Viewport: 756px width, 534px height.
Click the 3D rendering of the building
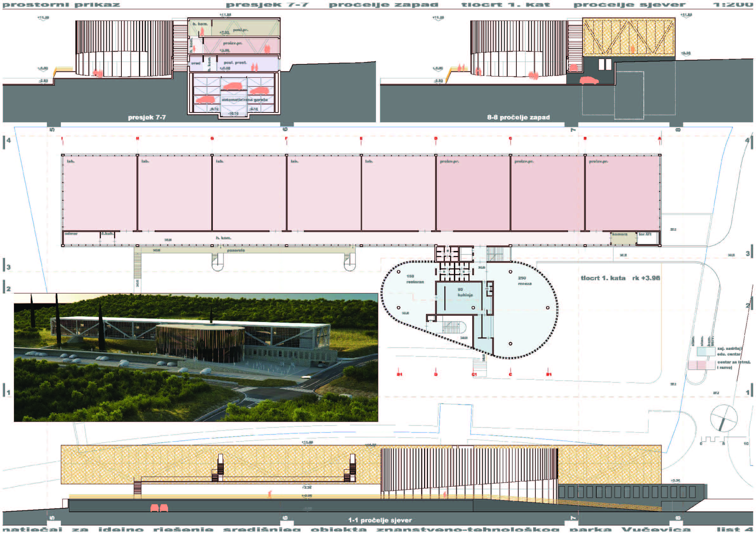[196, 357]
